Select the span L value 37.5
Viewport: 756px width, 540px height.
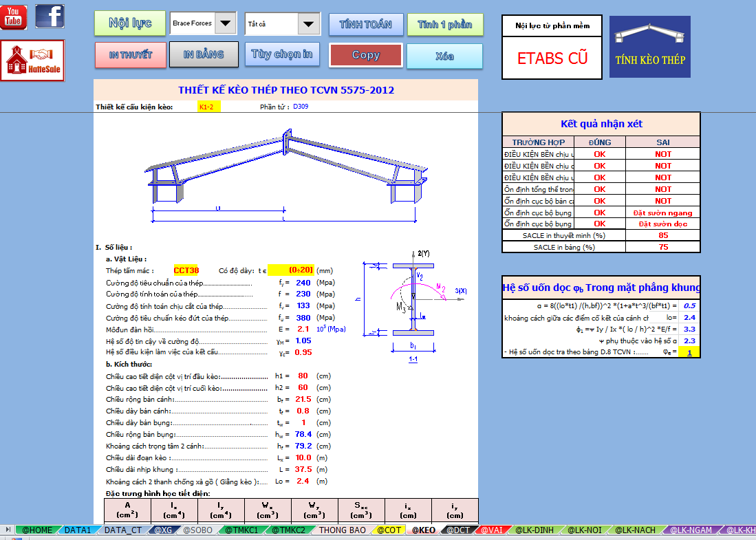click(x=303, y=469)
